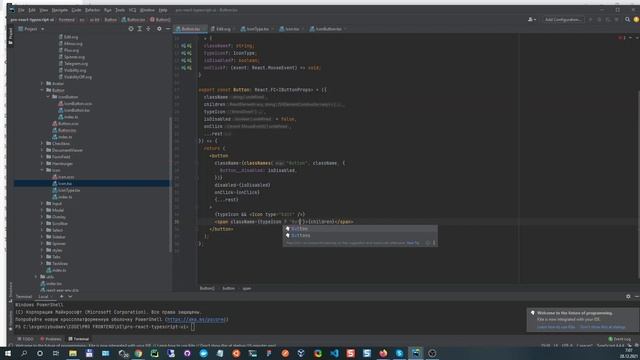Collapse the IconButton folder

point(48,97)
